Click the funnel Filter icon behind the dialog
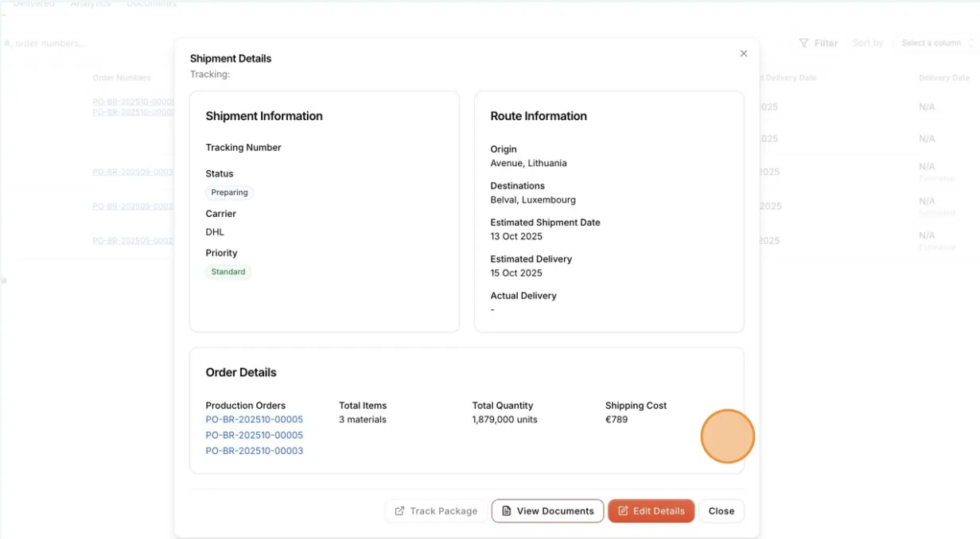 point(803,43)
